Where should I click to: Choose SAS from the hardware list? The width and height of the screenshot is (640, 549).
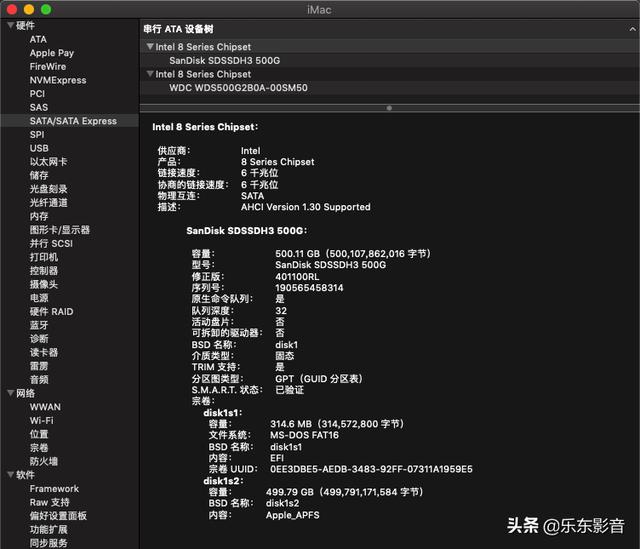[39, 107]
